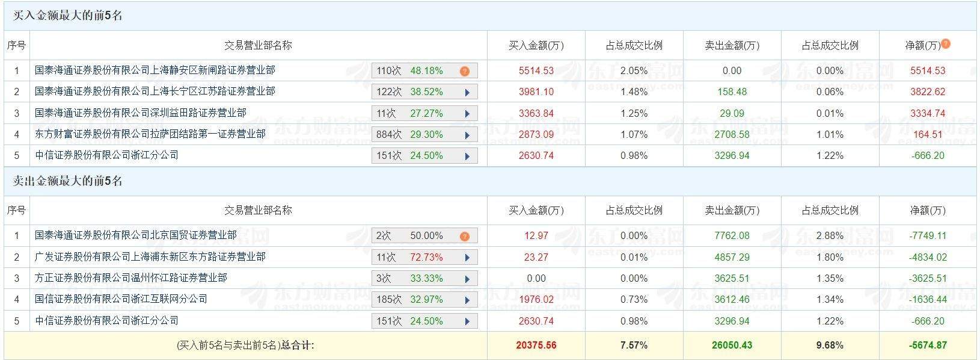Click the arrow icon in 拉萨团结路第一 row
980x360 pixels.
467,135
